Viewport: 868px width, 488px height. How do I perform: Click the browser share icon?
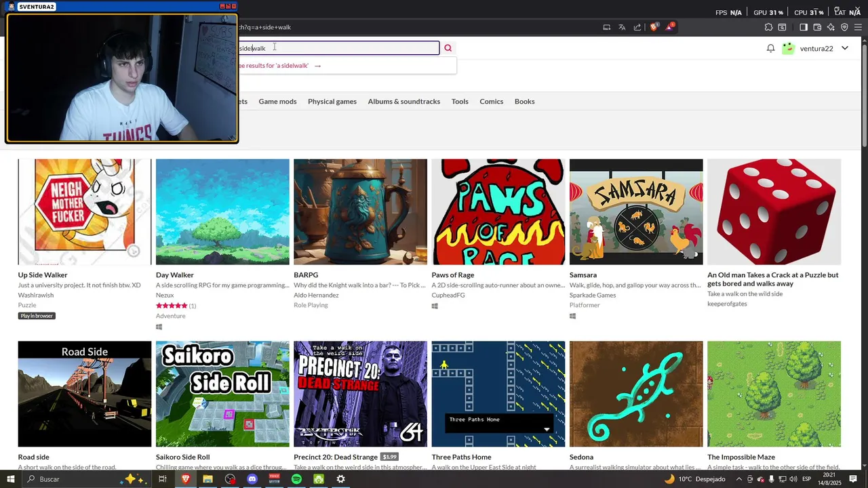tap(637, 27)
